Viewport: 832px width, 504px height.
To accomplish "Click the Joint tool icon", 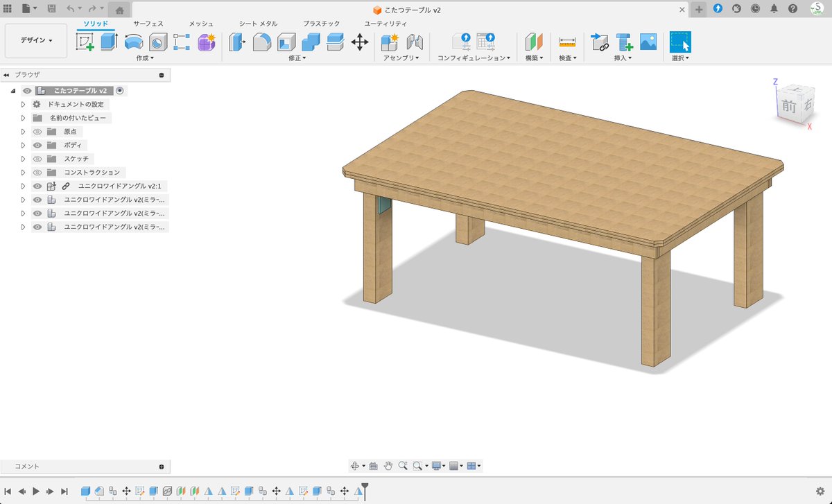I will coord(415,43).
